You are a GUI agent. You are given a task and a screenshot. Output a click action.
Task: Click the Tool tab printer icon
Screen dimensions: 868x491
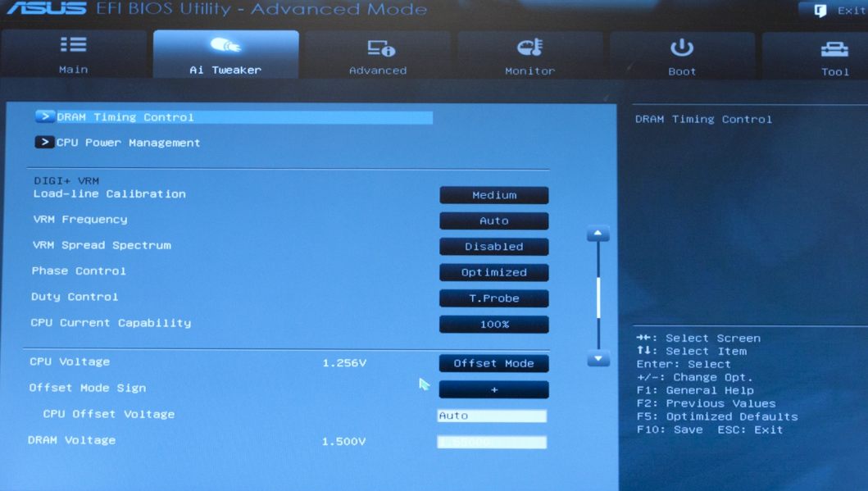click(834, 49)
